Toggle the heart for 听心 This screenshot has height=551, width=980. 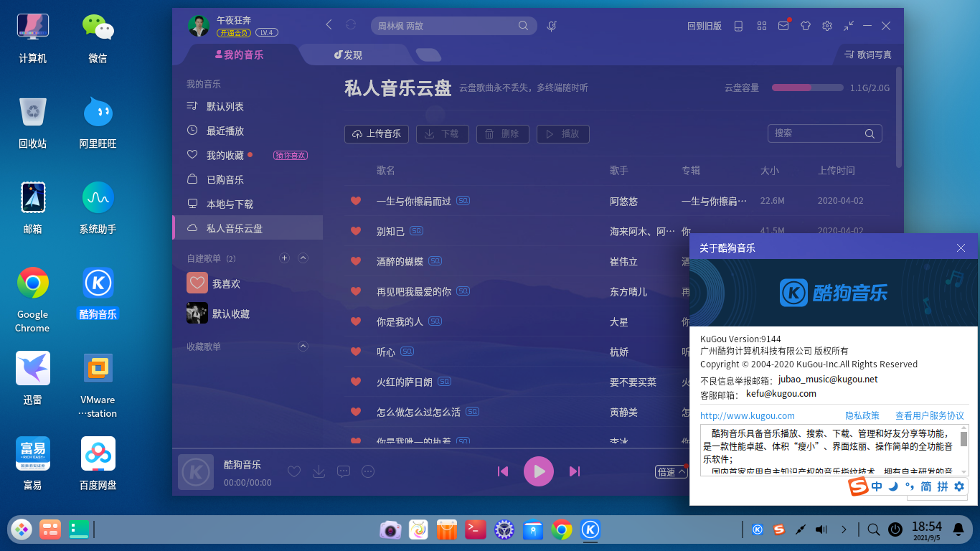pyautogui.click(x=356, y=352)
